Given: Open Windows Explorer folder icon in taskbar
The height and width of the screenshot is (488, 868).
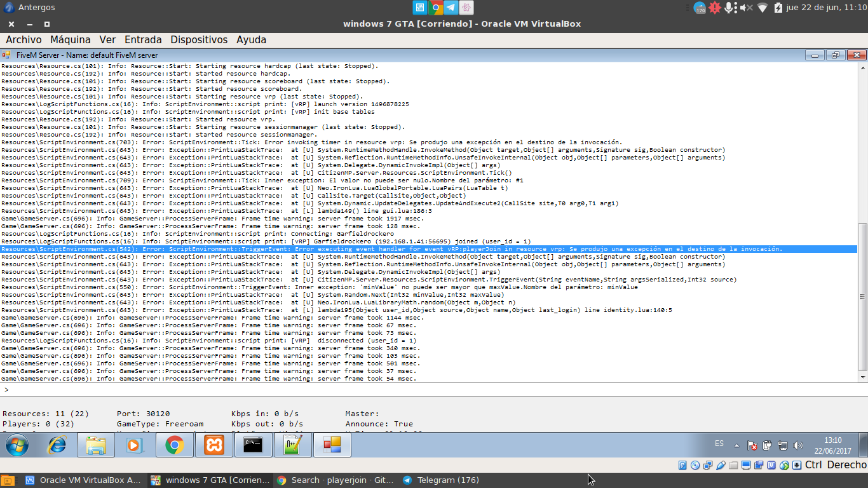Looking at the screenshot, I should coord(96,445).
